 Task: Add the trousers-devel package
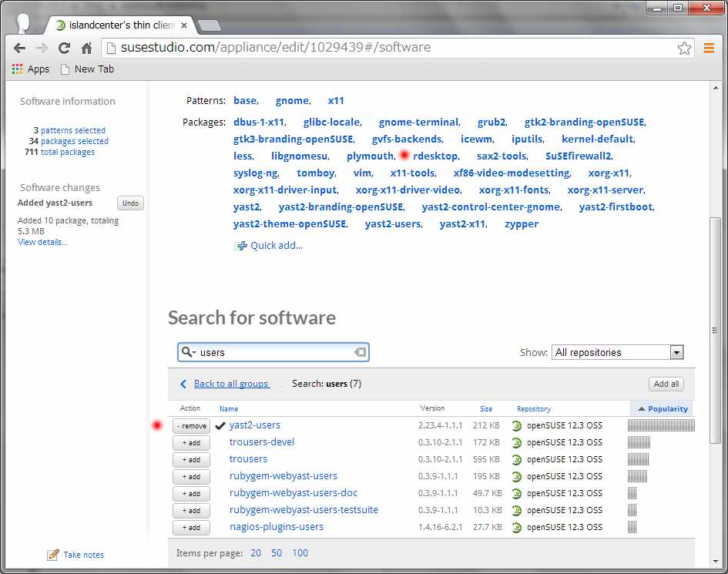point(191,443)
